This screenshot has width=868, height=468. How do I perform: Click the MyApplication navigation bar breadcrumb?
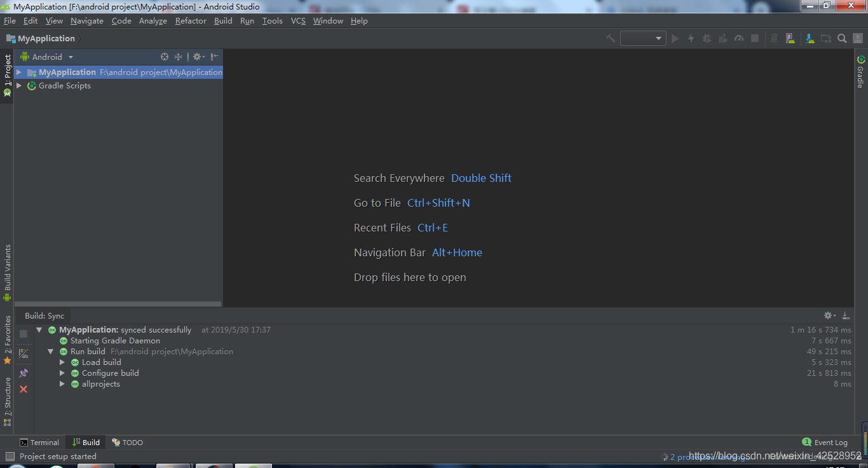click(41, 39)
